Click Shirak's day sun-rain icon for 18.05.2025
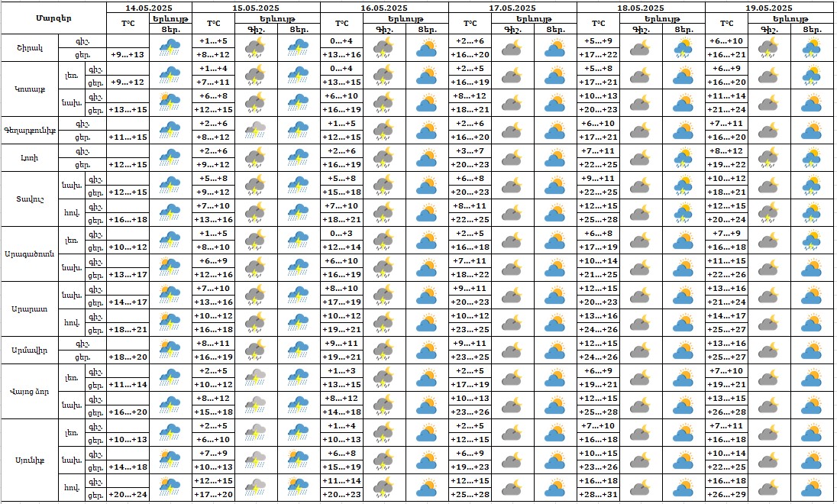This screenshot has width=837, height=504. click(684, 48)
